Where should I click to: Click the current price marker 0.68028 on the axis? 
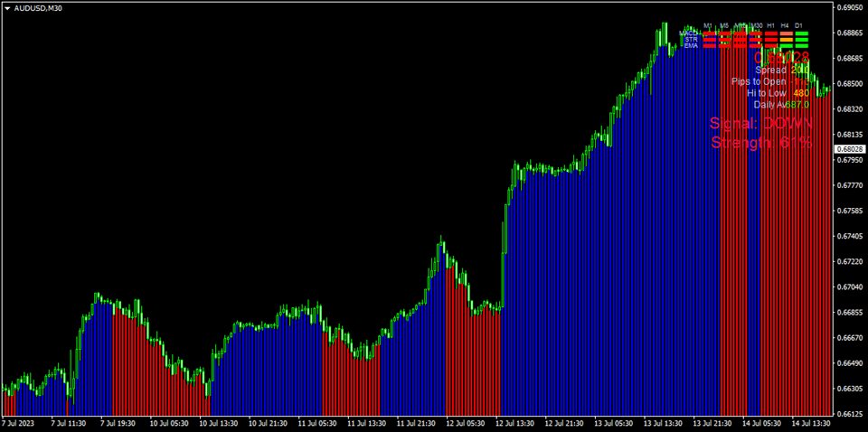point(850,149)
